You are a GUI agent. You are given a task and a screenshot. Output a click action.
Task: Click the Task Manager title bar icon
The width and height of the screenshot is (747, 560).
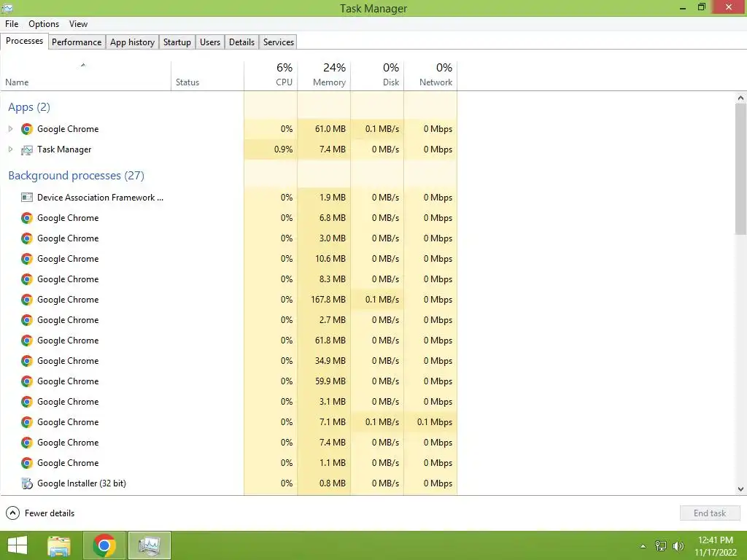tap(7, 7)
